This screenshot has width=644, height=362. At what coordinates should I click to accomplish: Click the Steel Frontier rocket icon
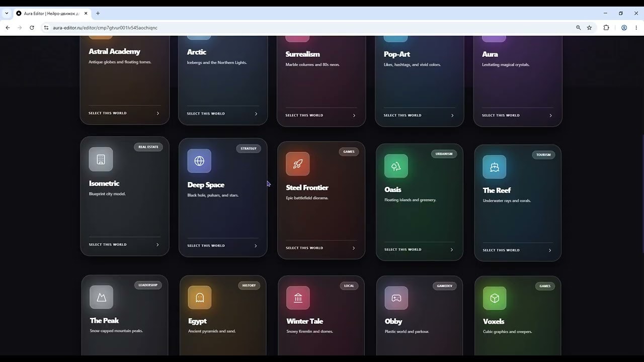pyautogui.click(x=298, y=163)
